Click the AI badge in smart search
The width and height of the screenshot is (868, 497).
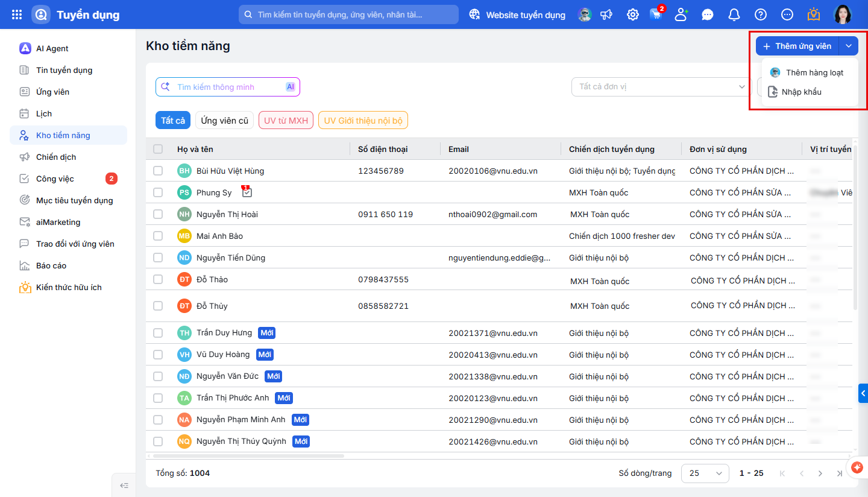click(291, 87)
